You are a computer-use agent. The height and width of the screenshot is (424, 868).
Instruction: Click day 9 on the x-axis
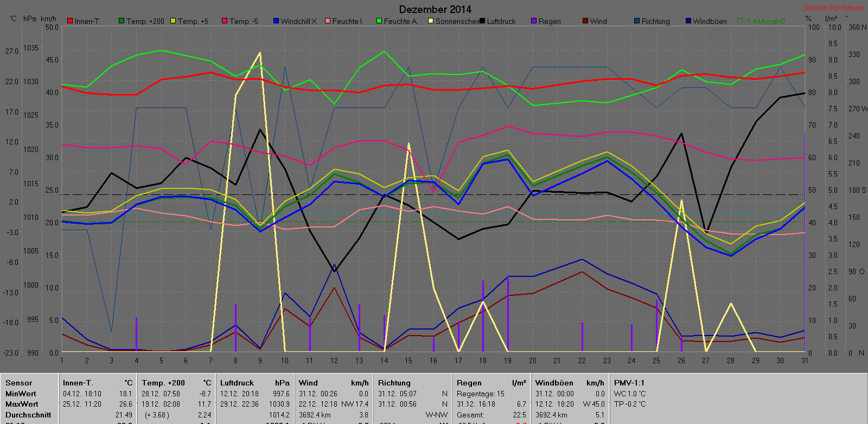tap(260, 360)
